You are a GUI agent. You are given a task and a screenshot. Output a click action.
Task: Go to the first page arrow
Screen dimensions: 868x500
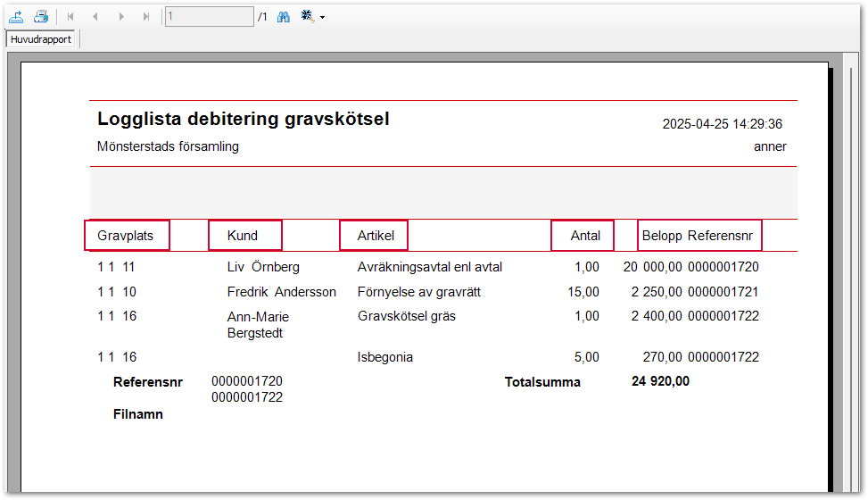pos(70,17)
